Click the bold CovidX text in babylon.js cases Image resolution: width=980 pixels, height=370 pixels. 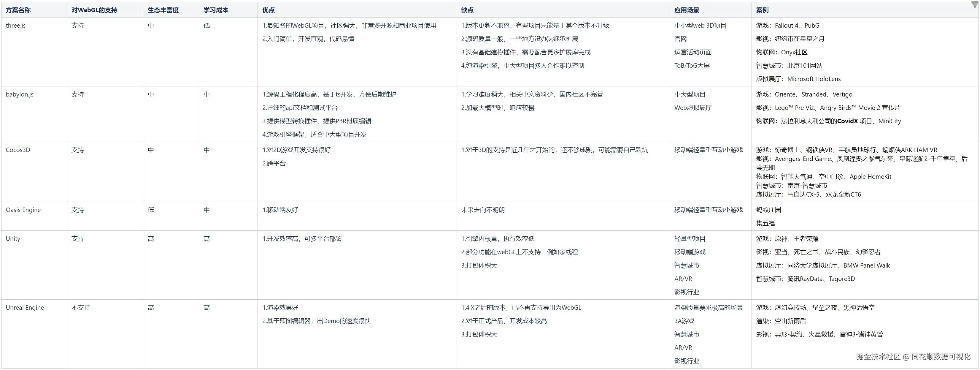pyautogui.click(x=847, y=121)
